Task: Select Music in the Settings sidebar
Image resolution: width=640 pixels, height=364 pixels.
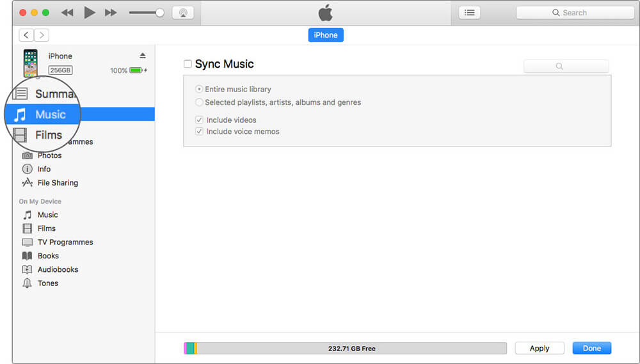Action: tap(79, 115)
